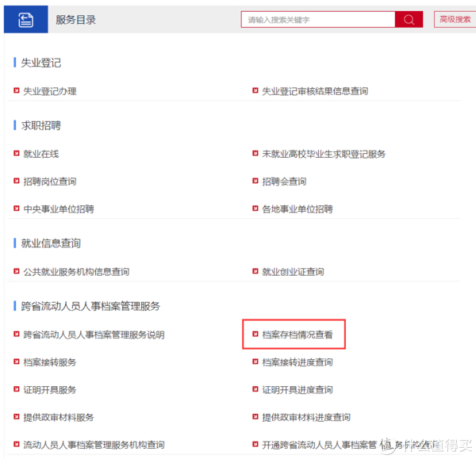Open 提供政审材料服务 link
Image resolution: width=476 pixels, height=459 pixels.
[x=59, y=418]
